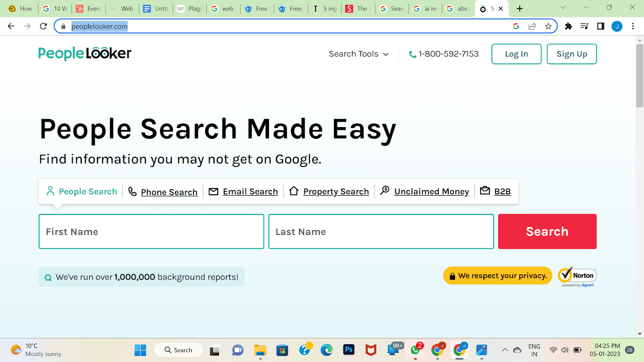
Task: Switch to the Phone Search tab
Action: click(169, 192)
